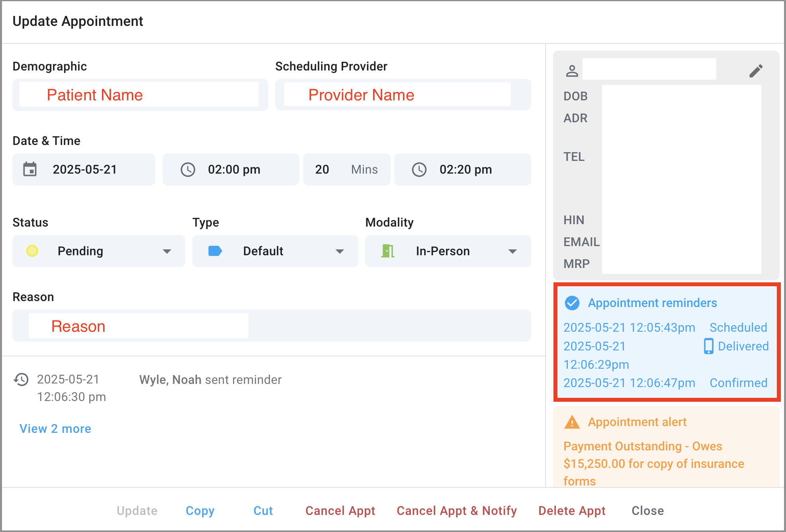Click the blue Default type tag icon
This screenshot has height=532, width=786.
pos(215,251)
